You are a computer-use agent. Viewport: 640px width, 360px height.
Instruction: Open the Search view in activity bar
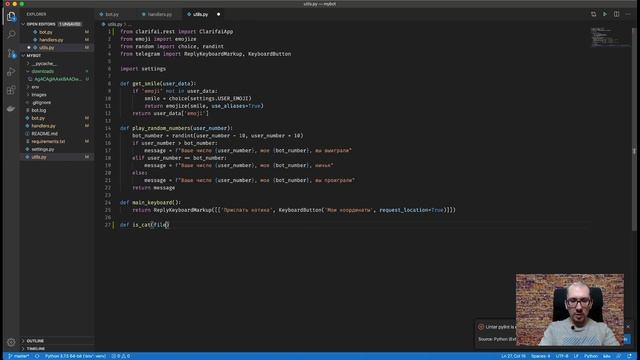tap(11, 34)
